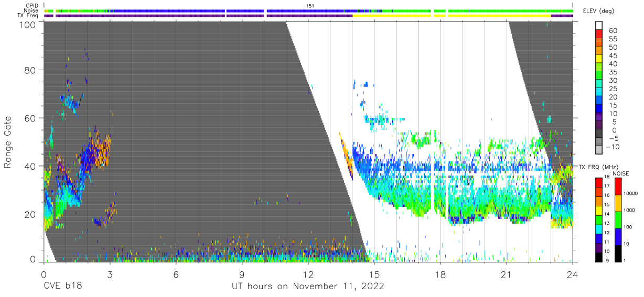Select the CVE b18 radar label
This screenshot has width=644, height=297.
point(62,286)
